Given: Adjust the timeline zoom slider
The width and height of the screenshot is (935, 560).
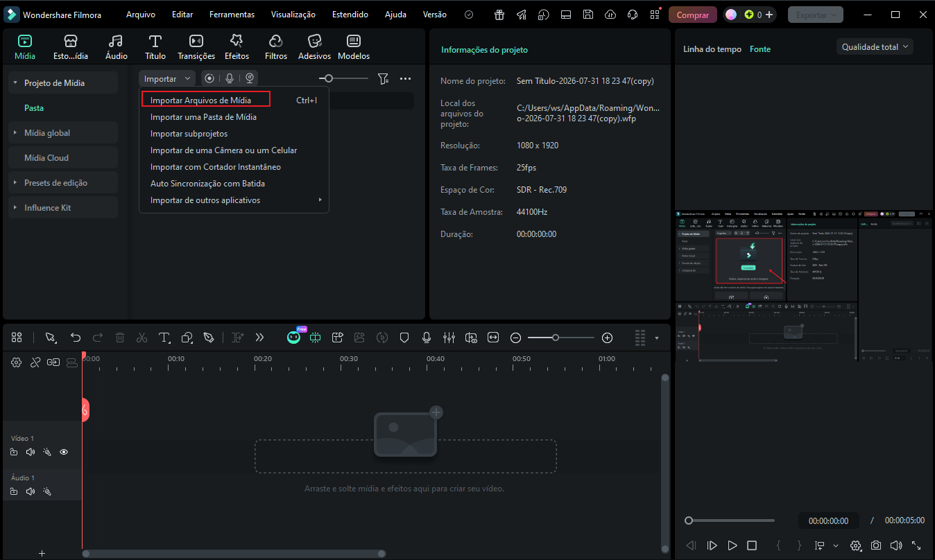Looking at the screenshot, I should point(561,338).
